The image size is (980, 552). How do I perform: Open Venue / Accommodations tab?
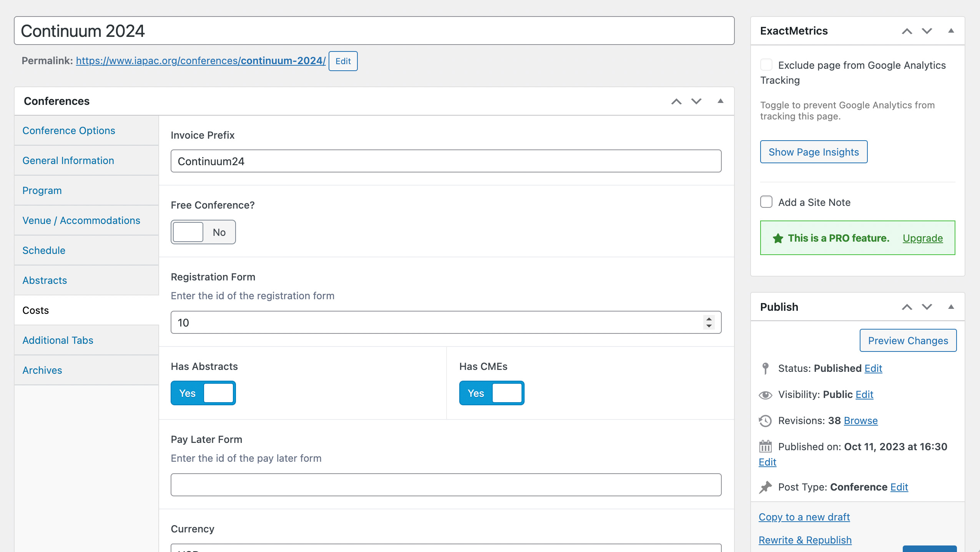click(x=86, y=220)
